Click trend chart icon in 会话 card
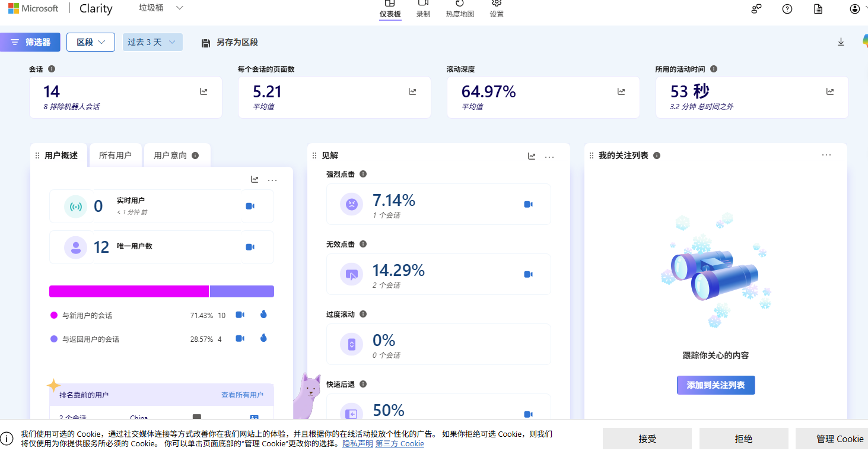Viewport: 868px width, 454px height. [x=204, y=91]
